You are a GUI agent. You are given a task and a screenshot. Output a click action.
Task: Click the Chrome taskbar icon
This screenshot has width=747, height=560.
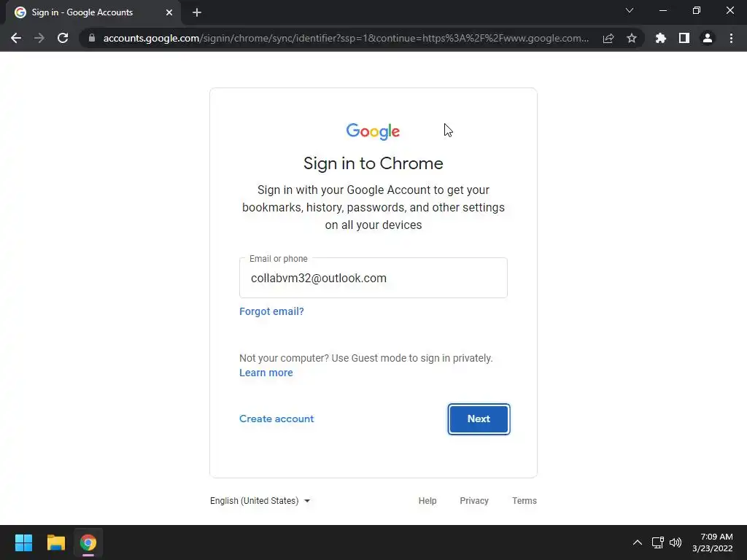coord(88,542)
